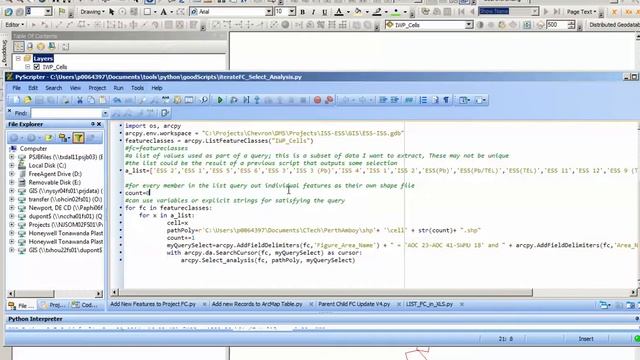Click the Cut scissors icon in PyScripter
Screen dimensions: 640x360
[x=80, y=100]
